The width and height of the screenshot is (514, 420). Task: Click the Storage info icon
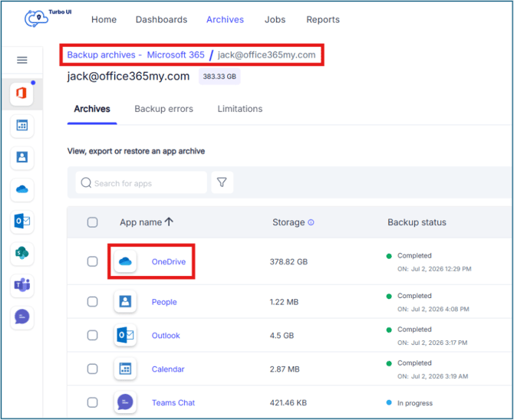tap(311, 222)
